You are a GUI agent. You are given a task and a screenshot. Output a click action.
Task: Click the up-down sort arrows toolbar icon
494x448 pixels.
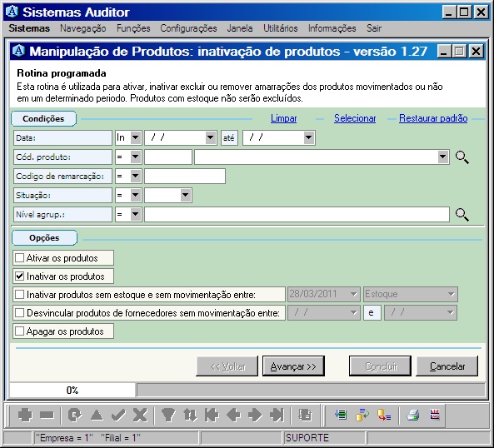(190, 415)
